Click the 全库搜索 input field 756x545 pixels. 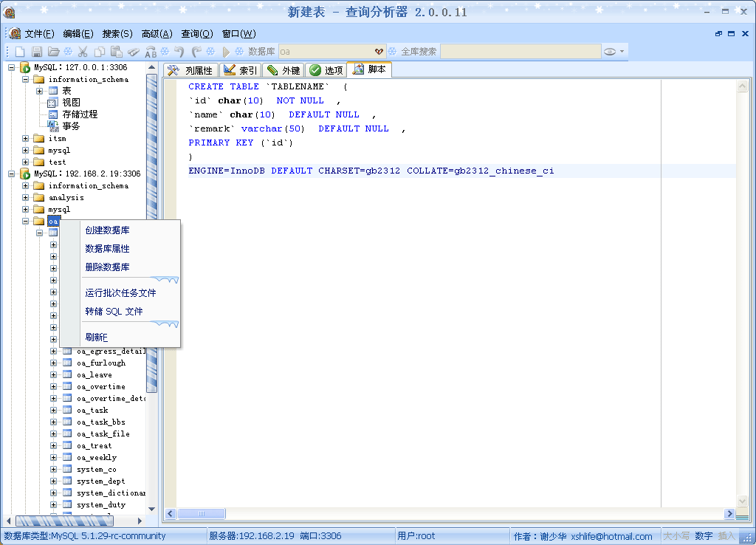(x=520, y=52)
